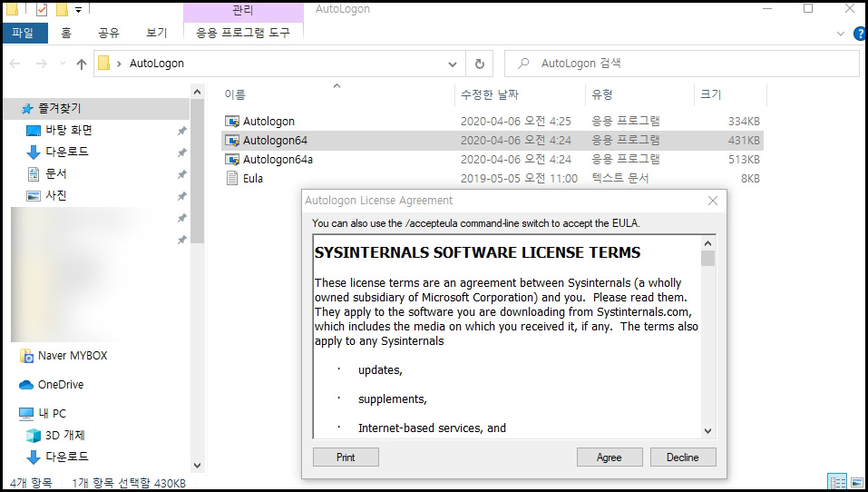
Task: Open the Explorer help icon
Action: (x=860, y=34)
